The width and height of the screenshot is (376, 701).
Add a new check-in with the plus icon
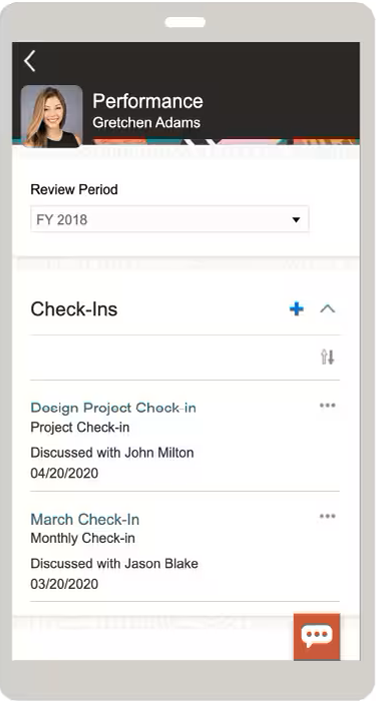coord(296,309)
